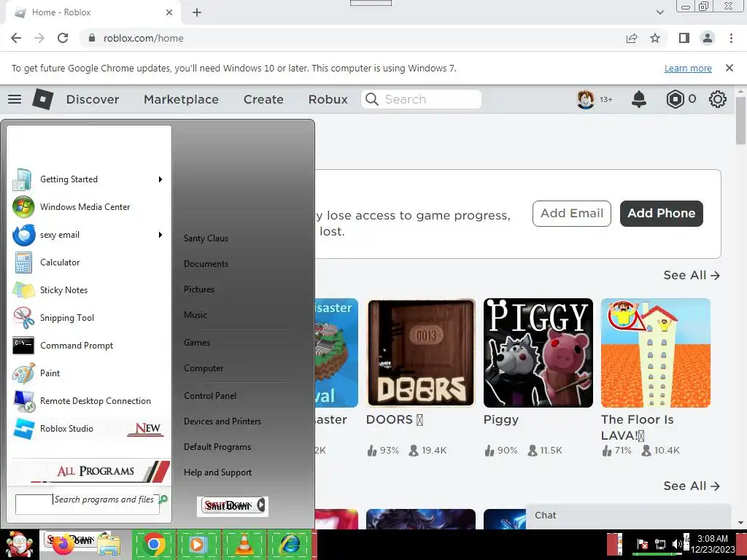This screenshot has height=560, width=747.
Task: Open Help and Support
Action: [217, 472]
